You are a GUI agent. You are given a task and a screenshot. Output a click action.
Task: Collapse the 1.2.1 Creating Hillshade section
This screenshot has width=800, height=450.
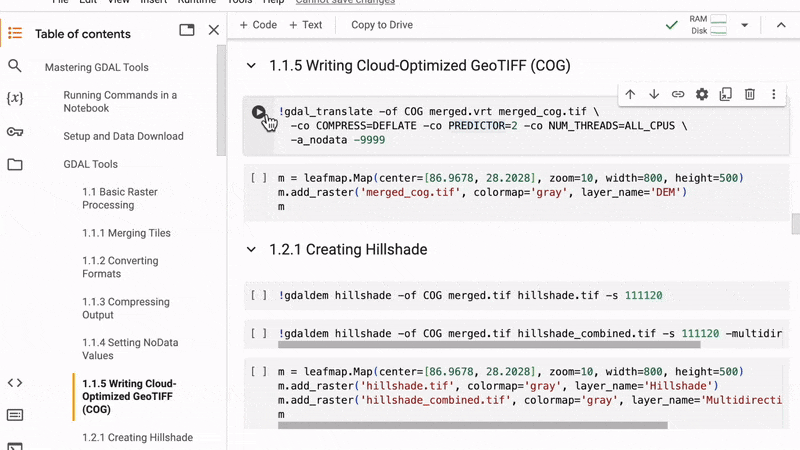251,249
